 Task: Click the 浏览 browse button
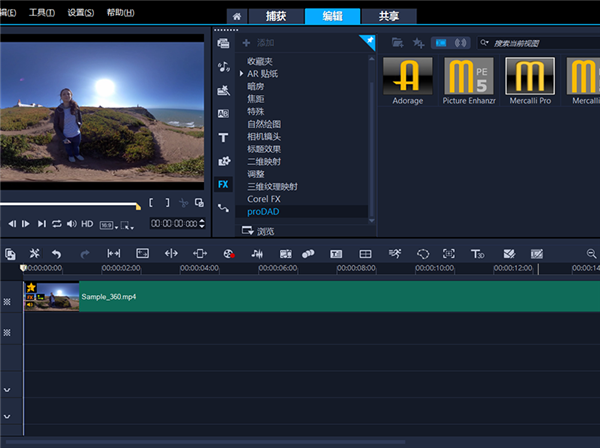tap(256, 231)
